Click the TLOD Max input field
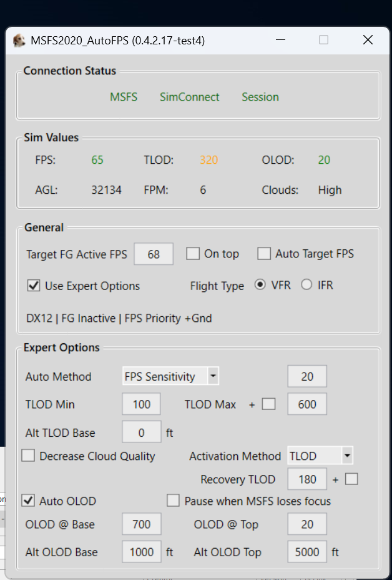This screenshot has height=580, width=392. pos(307,404)
